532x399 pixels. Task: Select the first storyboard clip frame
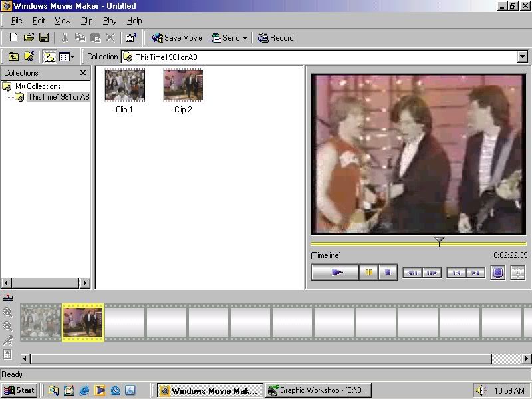point(41,323)
